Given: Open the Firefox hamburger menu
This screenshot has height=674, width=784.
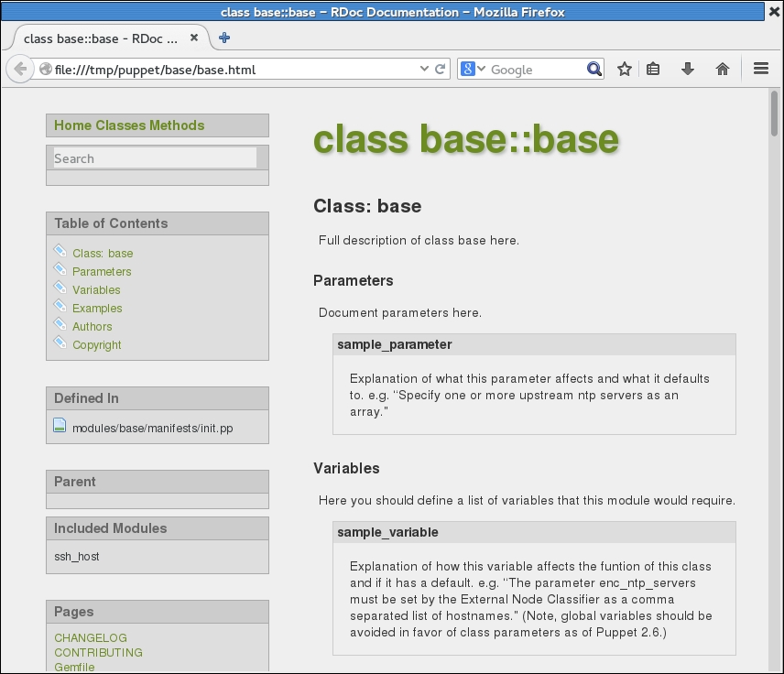Looking at the screenshot, I should (760, 70).
